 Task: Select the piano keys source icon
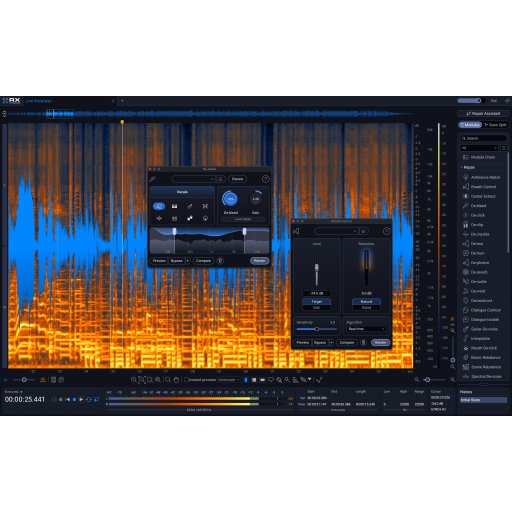point(174,206)
